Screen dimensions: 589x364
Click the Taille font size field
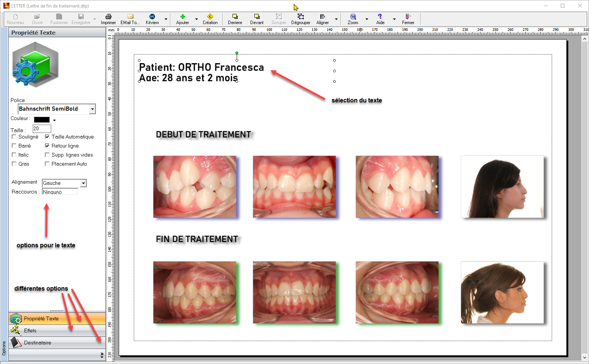click(42, 129)
